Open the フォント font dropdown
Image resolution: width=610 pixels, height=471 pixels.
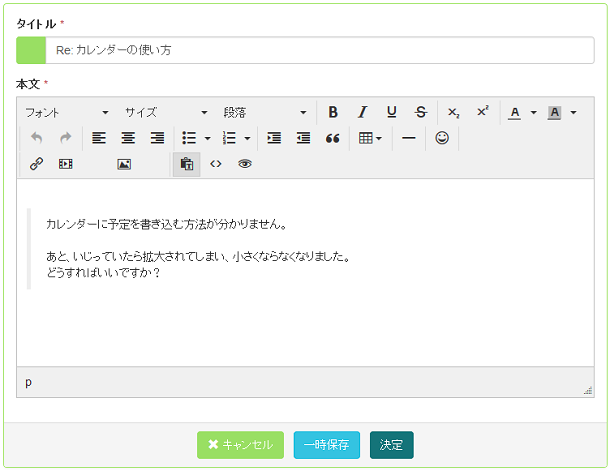point(67,113)
